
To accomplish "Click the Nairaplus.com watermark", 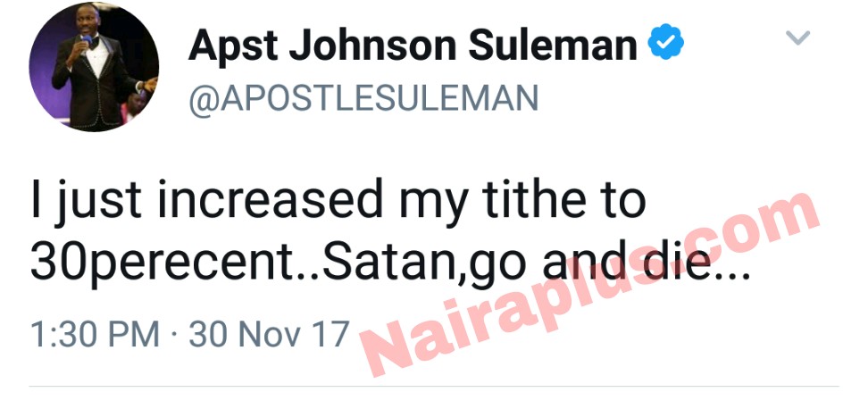I will [588, 285].
